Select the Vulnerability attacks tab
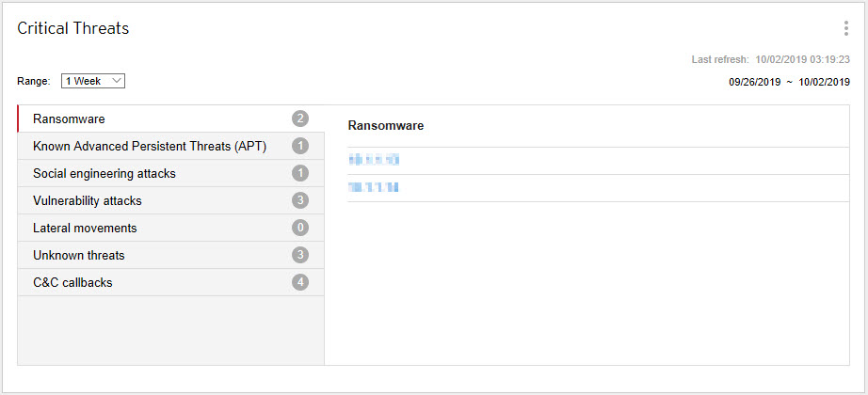 pos(87,200)
